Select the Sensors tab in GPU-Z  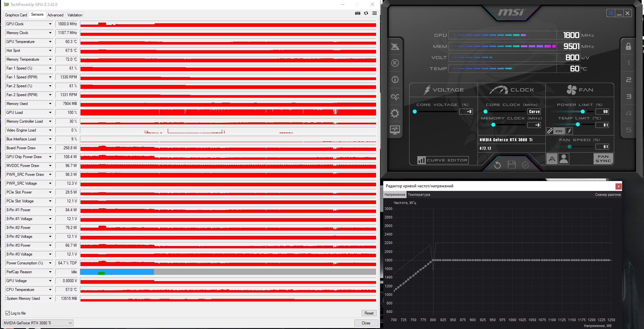(37, 14)
